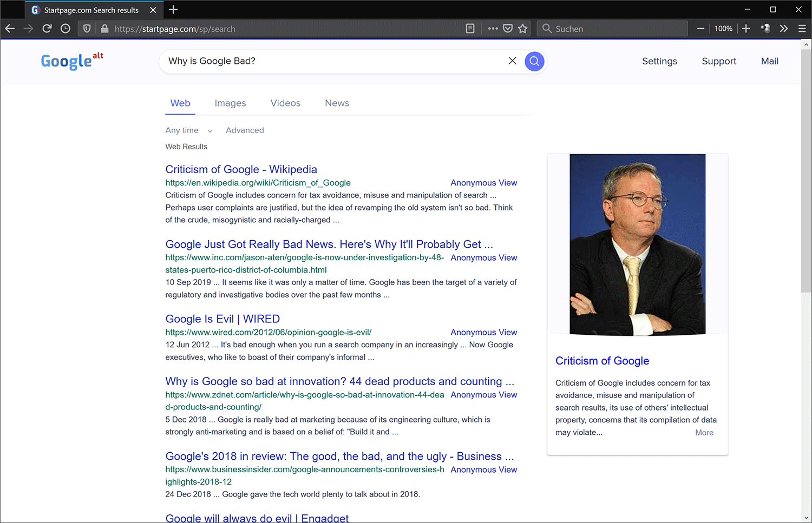Save the page to Pocket
The width and height of the screenshot is (812, 523).
508,29
